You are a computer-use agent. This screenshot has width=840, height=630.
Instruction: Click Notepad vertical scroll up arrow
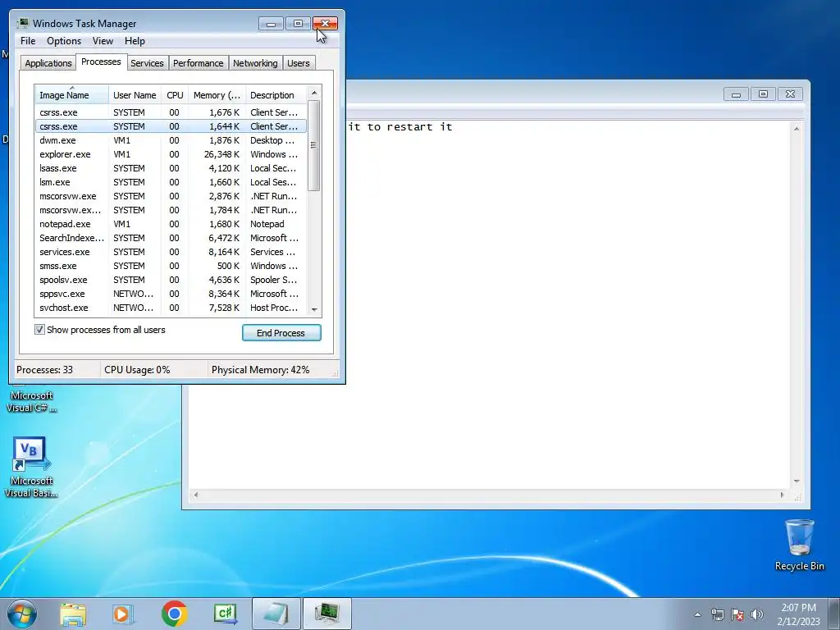point(797,129)
